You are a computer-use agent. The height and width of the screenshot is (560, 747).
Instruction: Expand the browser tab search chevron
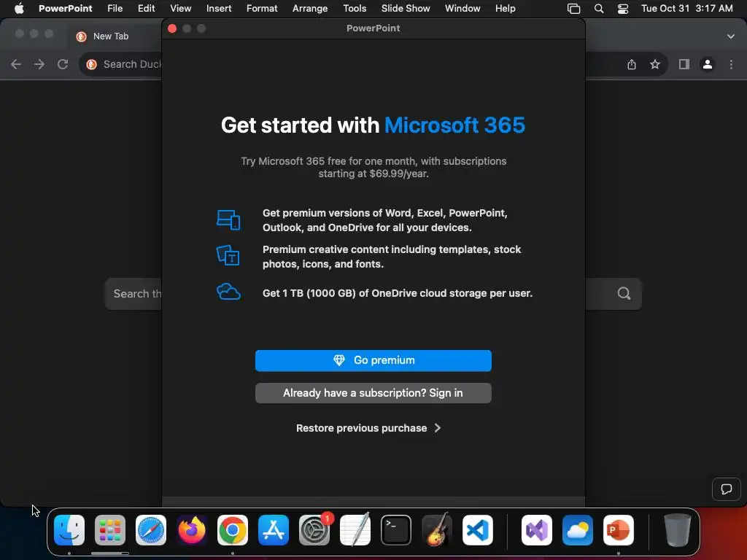(731, 36)
